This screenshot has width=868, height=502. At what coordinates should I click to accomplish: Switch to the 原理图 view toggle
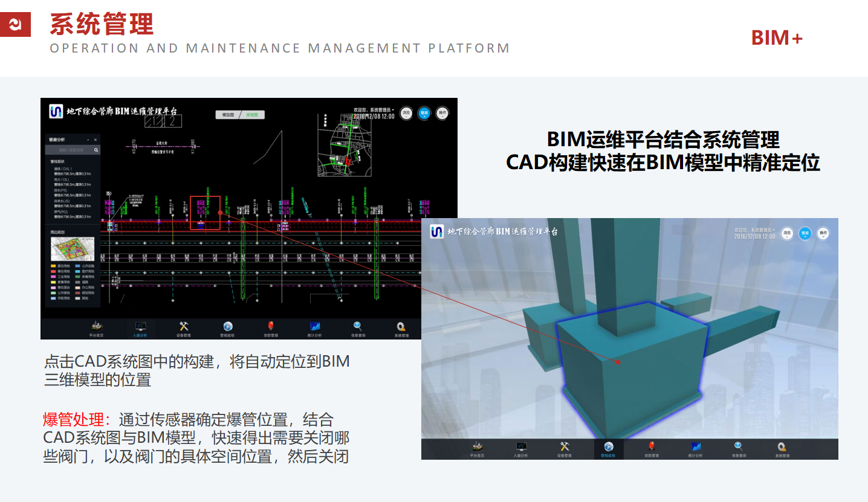[x=252, y=115]
